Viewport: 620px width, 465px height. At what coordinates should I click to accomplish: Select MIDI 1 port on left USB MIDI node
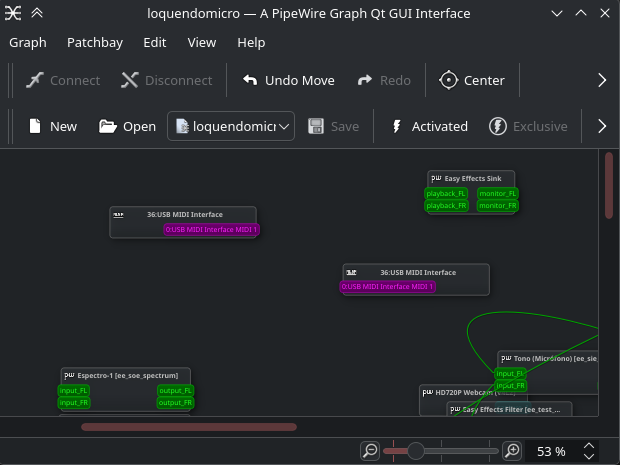[x=212, y=229]
